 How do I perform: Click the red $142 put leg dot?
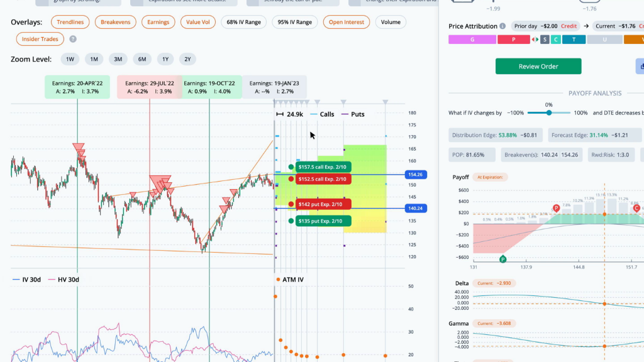(291, 204)
